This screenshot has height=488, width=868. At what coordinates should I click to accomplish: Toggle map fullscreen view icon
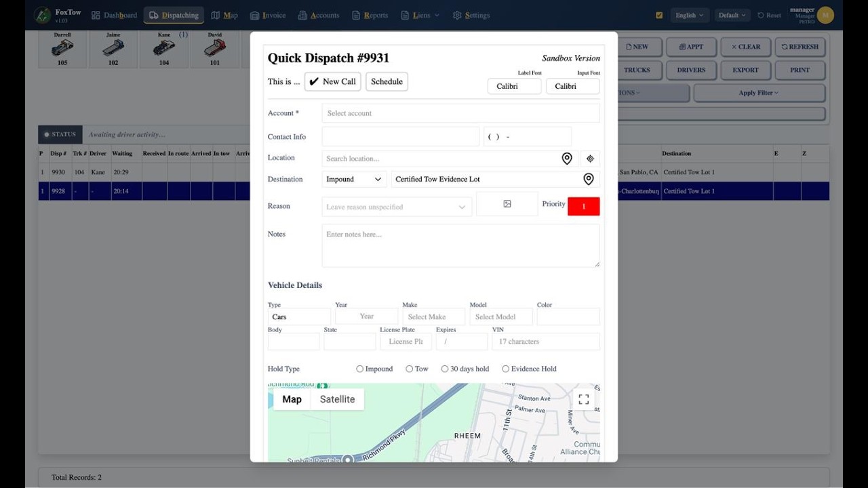584,399
